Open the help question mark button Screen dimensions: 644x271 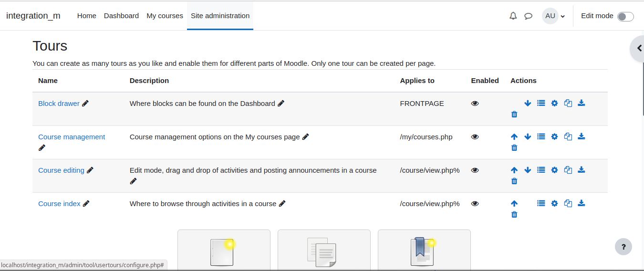[x=623, y=247]
